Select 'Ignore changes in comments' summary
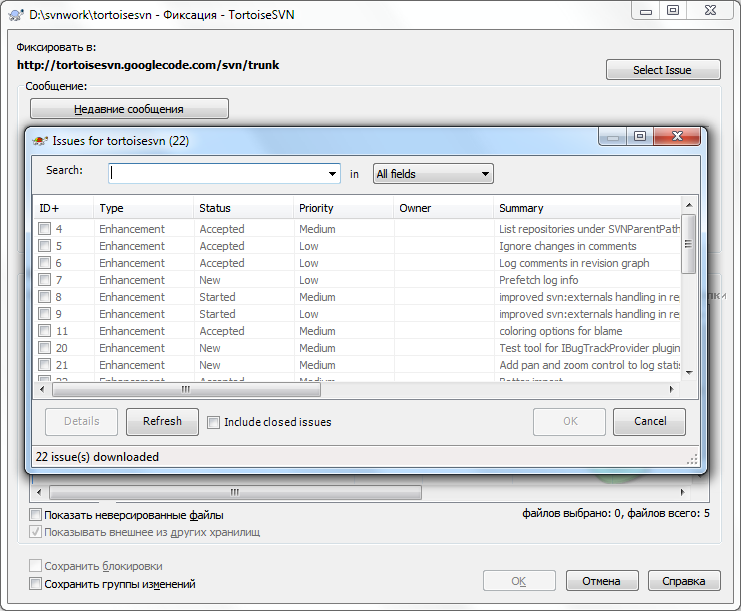Screen dimensions: 741x611 click(568, 246)
